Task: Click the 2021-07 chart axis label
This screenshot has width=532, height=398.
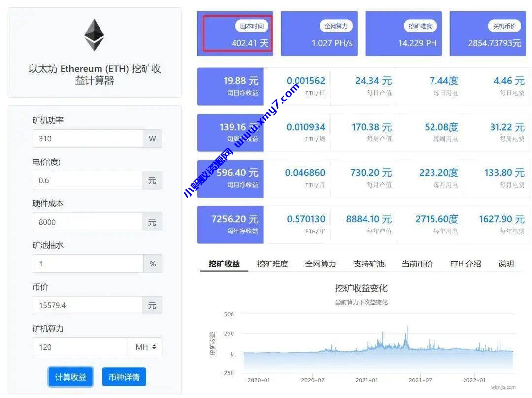Action: 420,380
